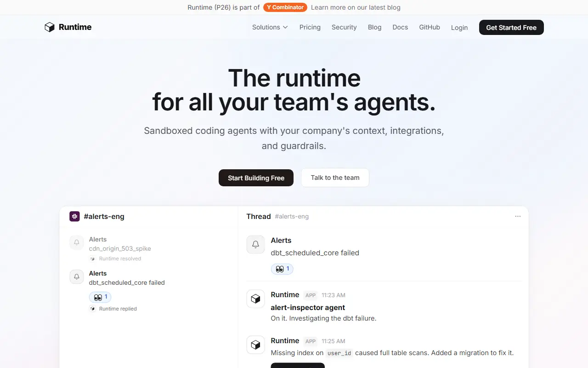
Task: Click the Get Started Free button
Action: 511,28
